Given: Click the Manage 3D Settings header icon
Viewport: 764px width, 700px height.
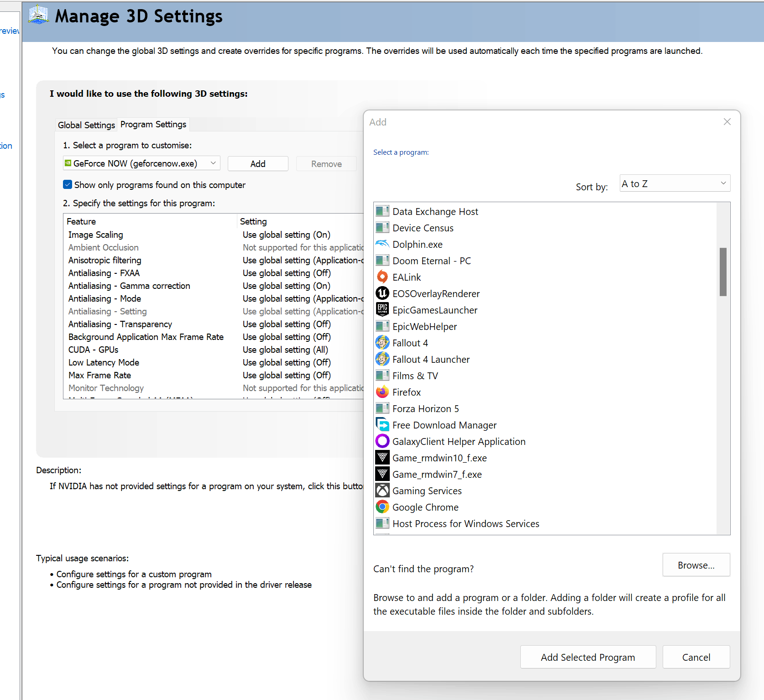Looking at the screenshot, I should (x=38, y=15).
